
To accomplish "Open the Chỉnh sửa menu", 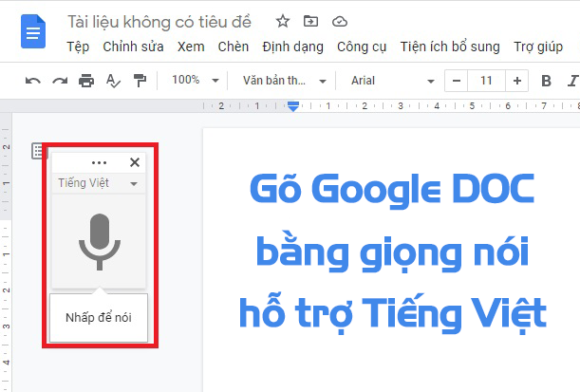I will pos(133,47).
